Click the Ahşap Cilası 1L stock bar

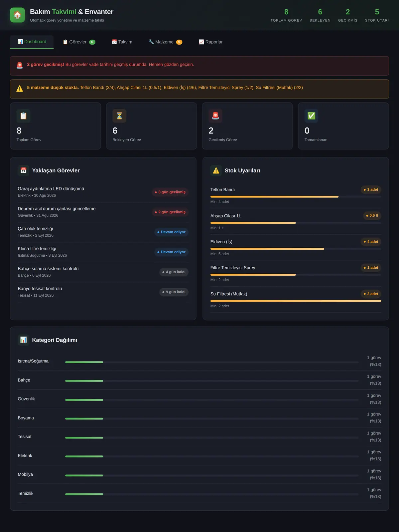coord(296,223)
